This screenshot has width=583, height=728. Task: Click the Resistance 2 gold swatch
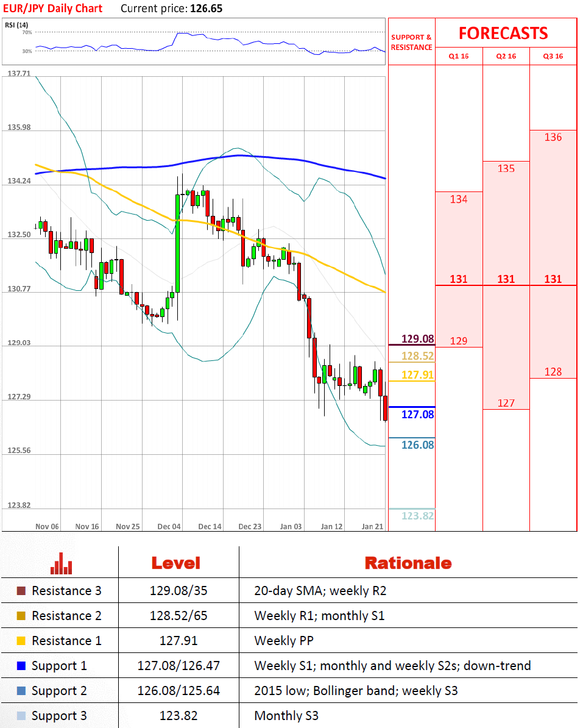pyautogui.click(x=21, y=616)
